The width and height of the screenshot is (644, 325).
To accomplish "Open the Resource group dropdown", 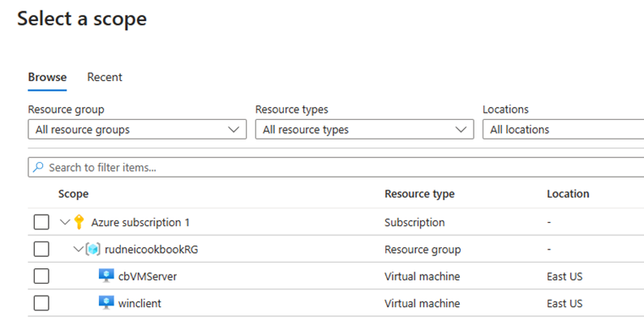I will [x=136, y=130].
